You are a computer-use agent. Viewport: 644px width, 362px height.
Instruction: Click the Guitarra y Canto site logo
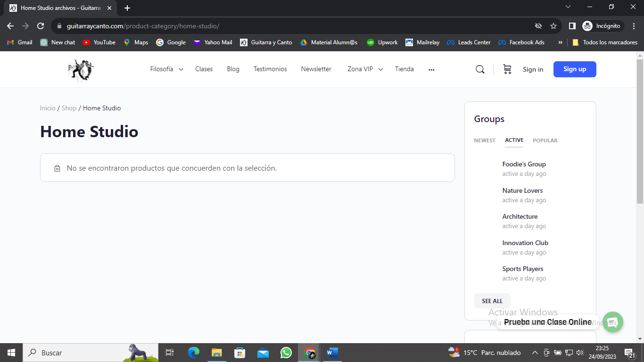(x=81, y=70)
